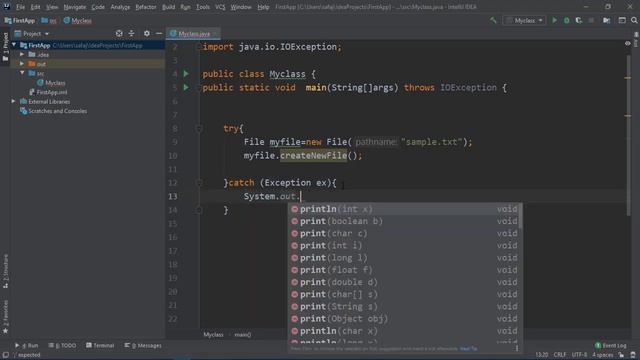The image size is (640, 360).
Task: Open the Project view selector dropdown
Action: coord(32,33)
